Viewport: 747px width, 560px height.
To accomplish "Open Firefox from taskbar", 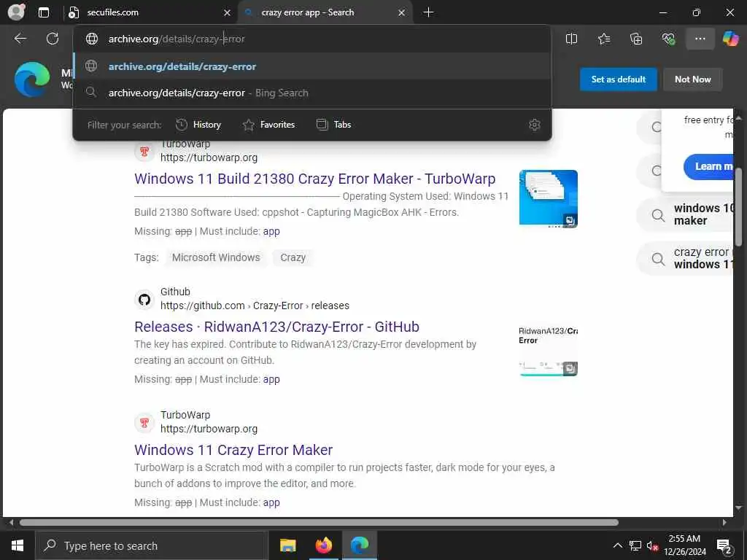I will (x=323, y=545).
